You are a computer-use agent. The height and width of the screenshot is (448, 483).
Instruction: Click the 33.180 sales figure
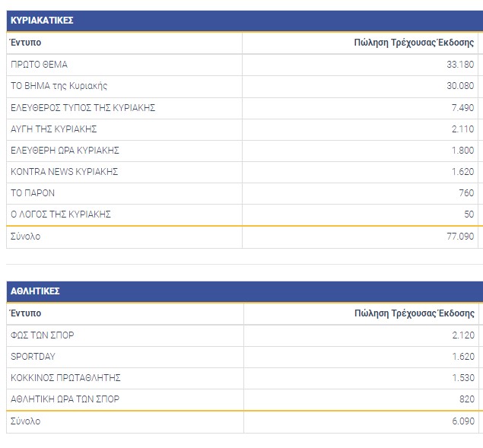[460, 65]
